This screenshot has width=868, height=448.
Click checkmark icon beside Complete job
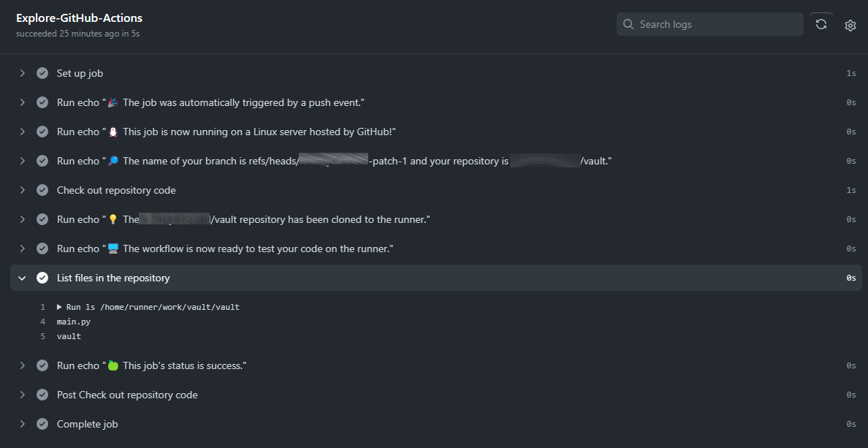[x=42, y=424]
